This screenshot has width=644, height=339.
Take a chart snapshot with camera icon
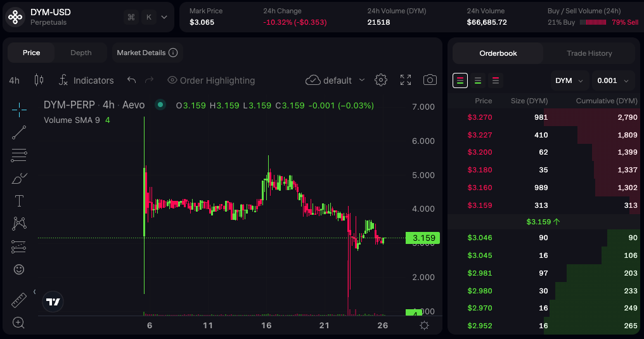click(x=430, y=80)
